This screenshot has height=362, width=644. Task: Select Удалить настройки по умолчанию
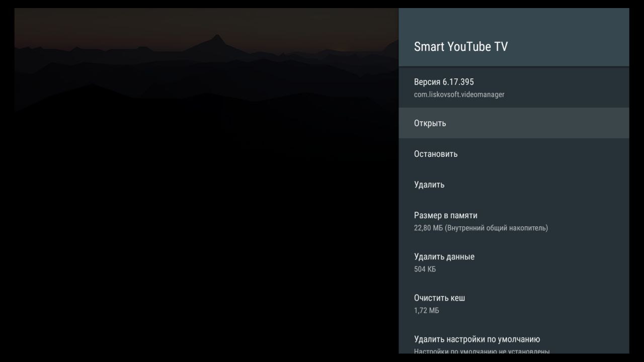click(514, 339)
